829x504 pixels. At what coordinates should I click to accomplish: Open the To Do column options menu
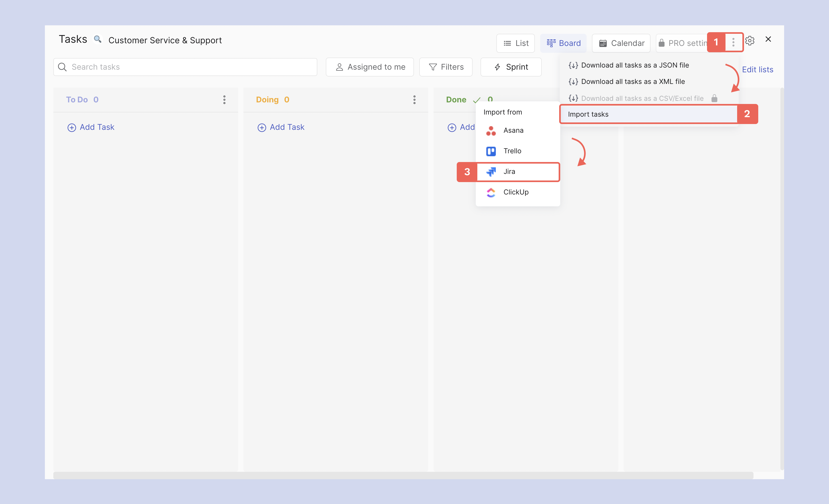[x=224, y=100]
